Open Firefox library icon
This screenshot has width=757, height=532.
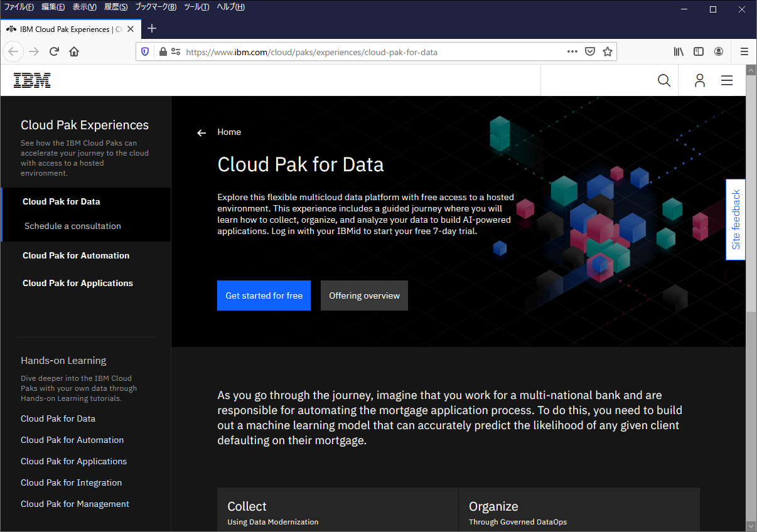tap(679, 52)
